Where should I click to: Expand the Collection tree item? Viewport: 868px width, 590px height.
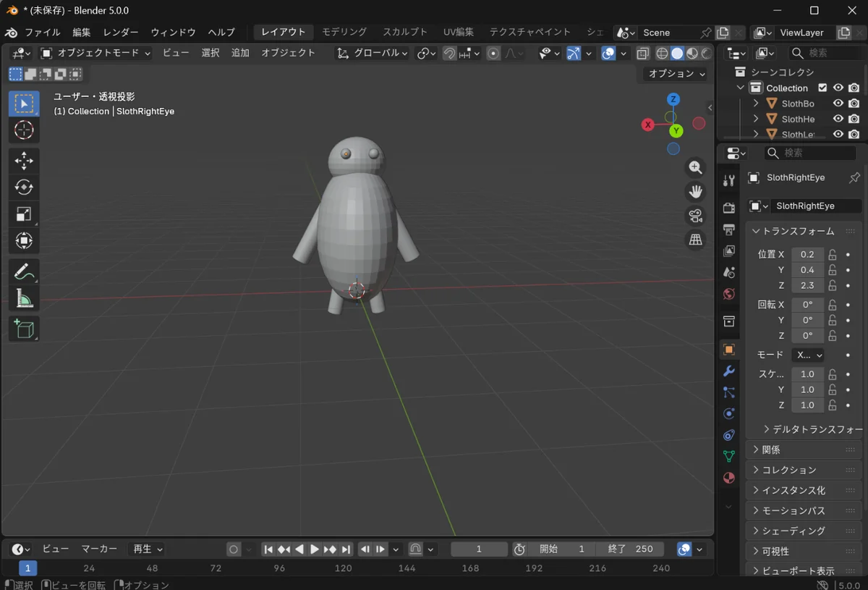[740, 88]
